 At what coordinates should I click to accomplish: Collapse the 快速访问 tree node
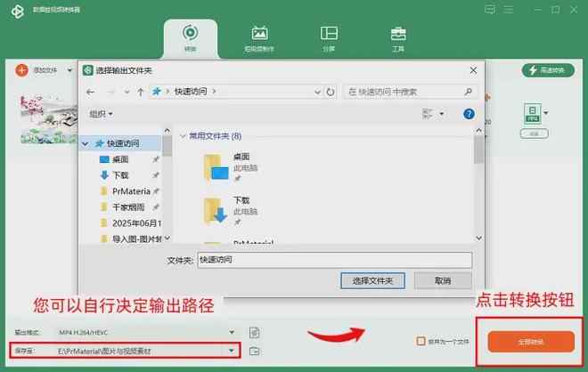click(x=86, y=144)
